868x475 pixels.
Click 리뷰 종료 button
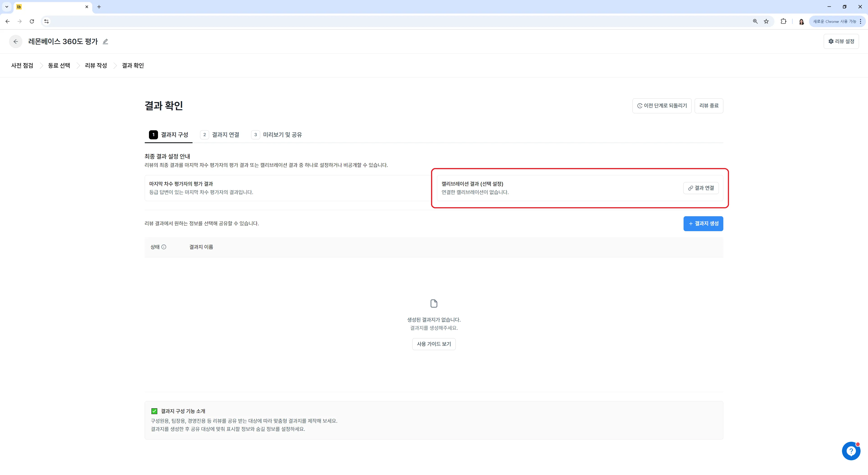pyautogui.click(x=709, y=106)
